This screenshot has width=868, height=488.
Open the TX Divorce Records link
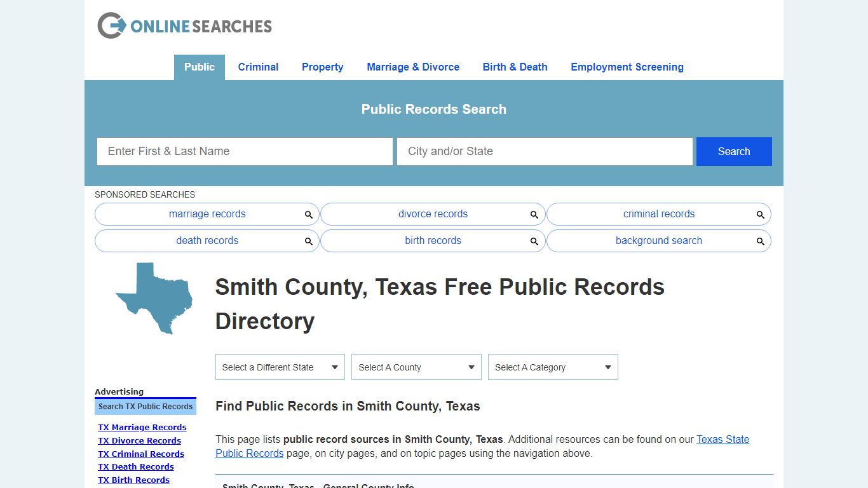coord(139,441)
